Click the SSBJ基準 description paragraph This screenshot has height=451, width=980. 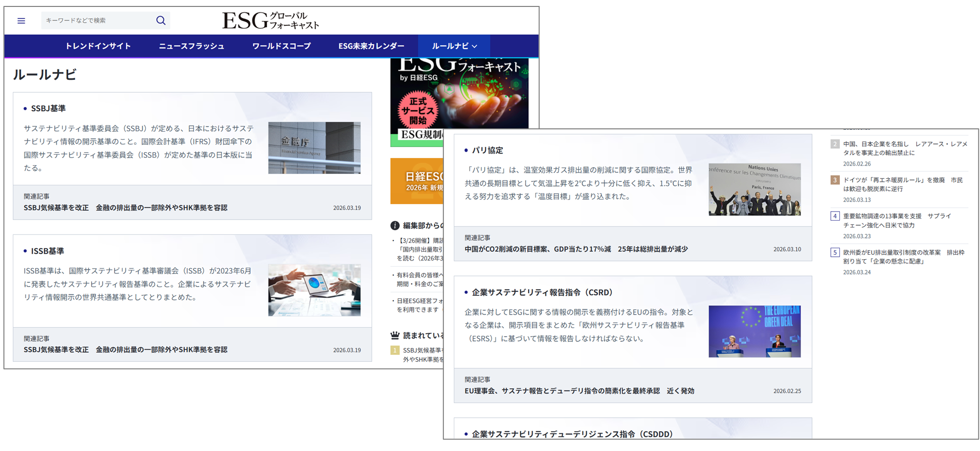(x=139, y=148)
